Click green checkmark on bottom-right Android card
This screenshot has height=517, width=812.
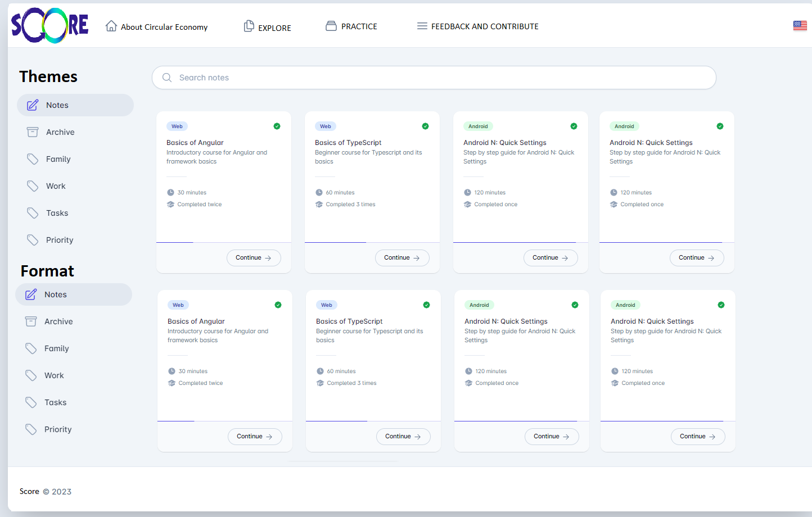point(721,305)
